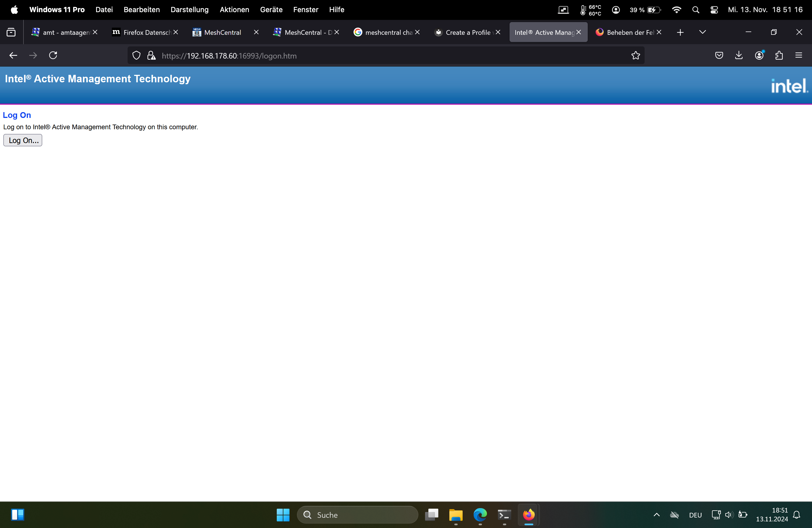Open the Firefox hamburger application menu

coord(799,55)
